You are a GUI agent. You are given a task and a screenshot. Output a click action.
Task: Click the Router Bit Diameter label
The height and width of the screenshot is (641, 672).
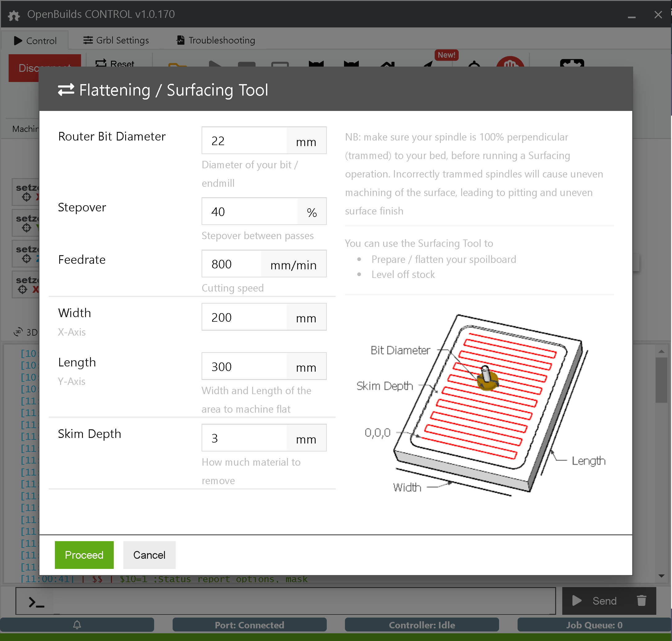112,136
